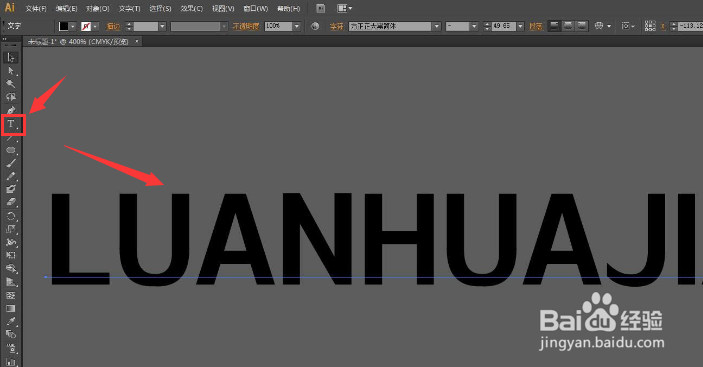This screenshot has width=703, height=367.
Task: Open the 文件(F) File menu
Action: pos(36,9)
